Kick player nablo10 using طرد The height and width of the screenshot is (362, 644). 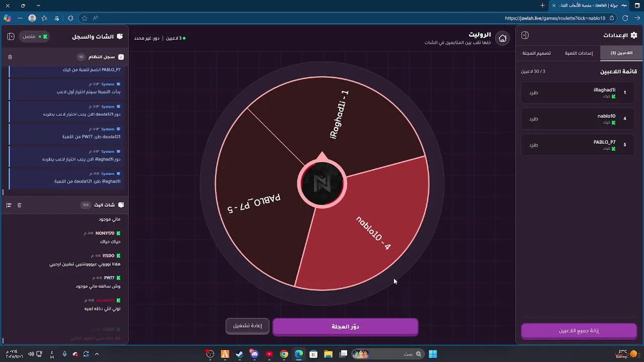[x=533, y=119]
